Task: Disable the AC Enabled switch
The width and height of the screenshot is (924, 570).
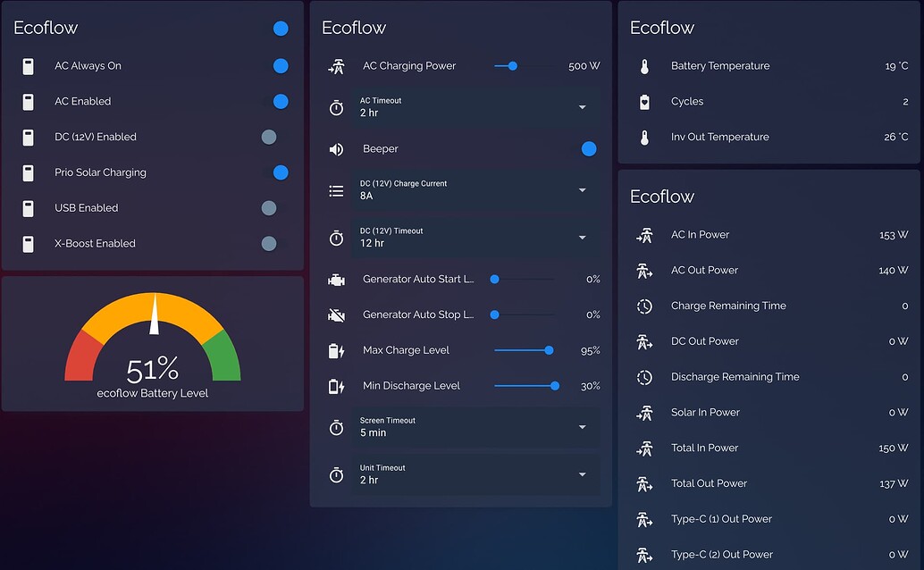Action: pyautogui.click(x=274, y=101)
